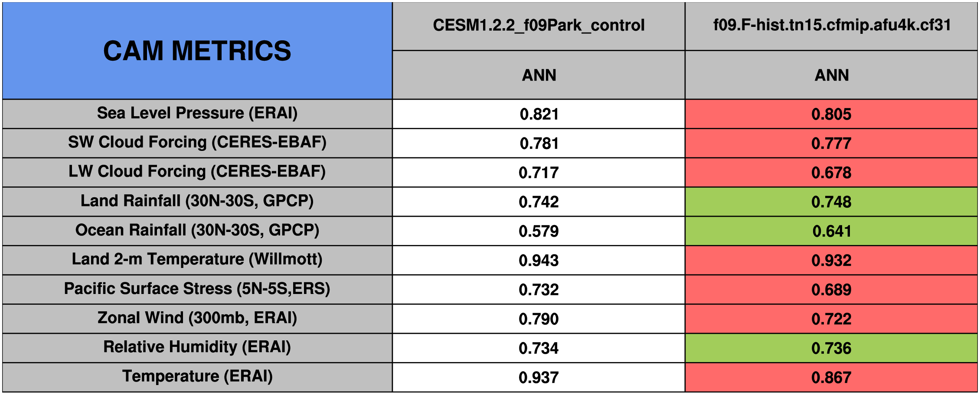
Task: Click the Temperature (ERAI) row label
Action: 197,377
